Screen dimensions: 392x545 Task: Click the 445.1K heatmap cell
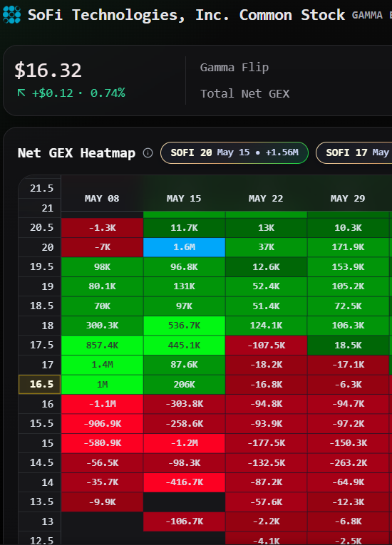(185, 345)
